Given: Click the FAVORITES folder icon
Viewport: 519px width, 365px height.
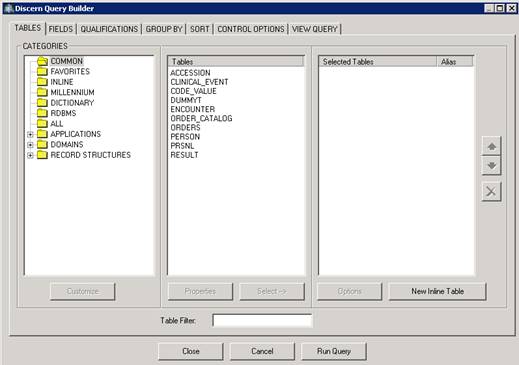Looking at the screenshot, I should 42,71.
